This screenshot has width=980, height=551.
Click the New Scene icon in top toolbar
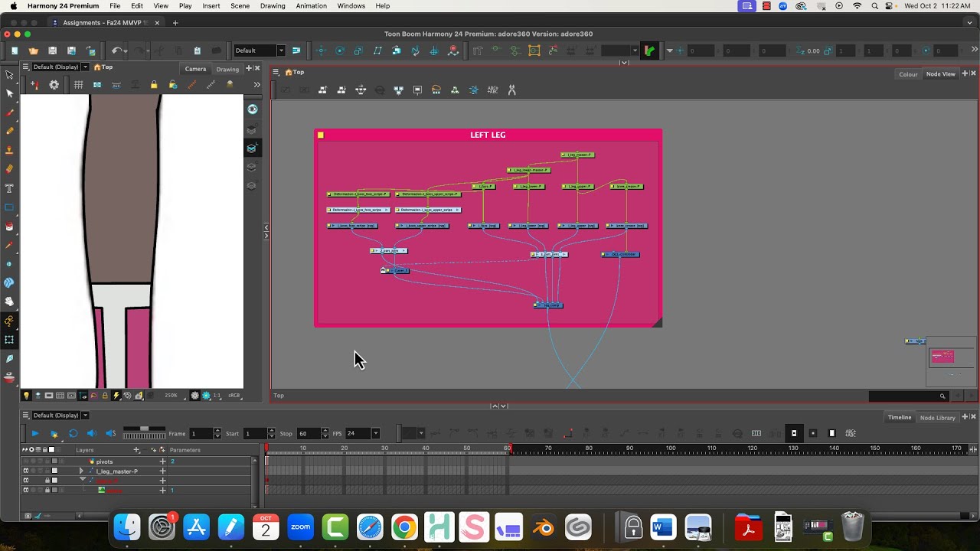pyautogui.click(x=15, y=51)
